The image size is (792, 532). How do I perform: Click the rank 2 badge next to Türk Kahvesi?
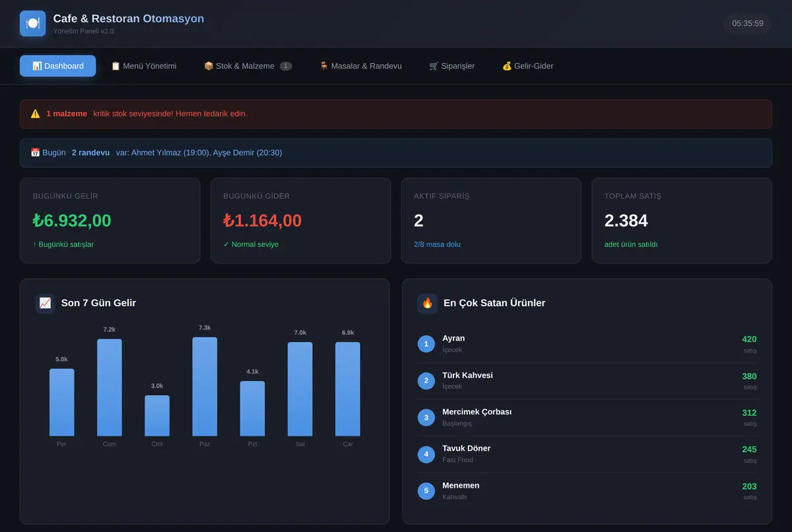coord(426,381)
